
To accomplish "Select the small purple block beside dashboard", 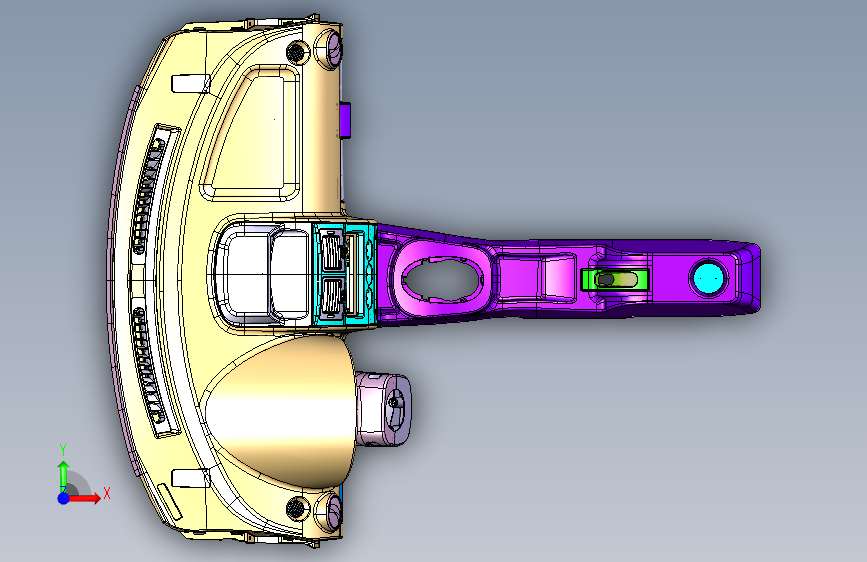I will click(345, 119).
